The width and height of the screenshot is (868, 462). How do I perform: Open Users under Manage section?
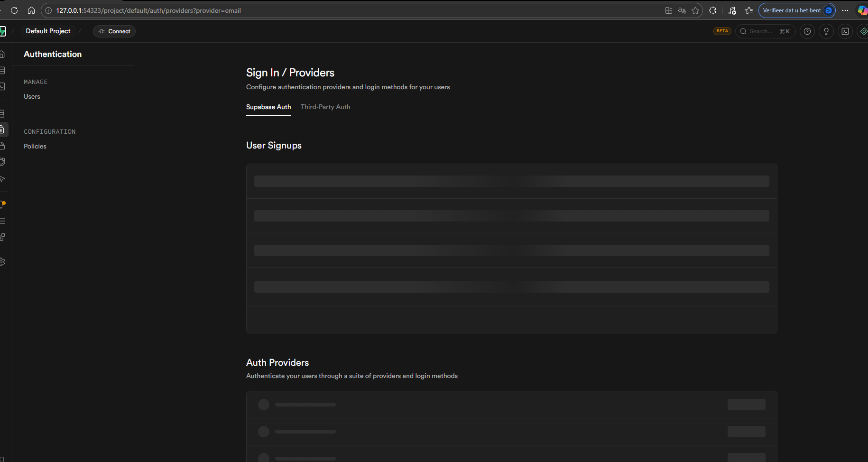(32, 97)
